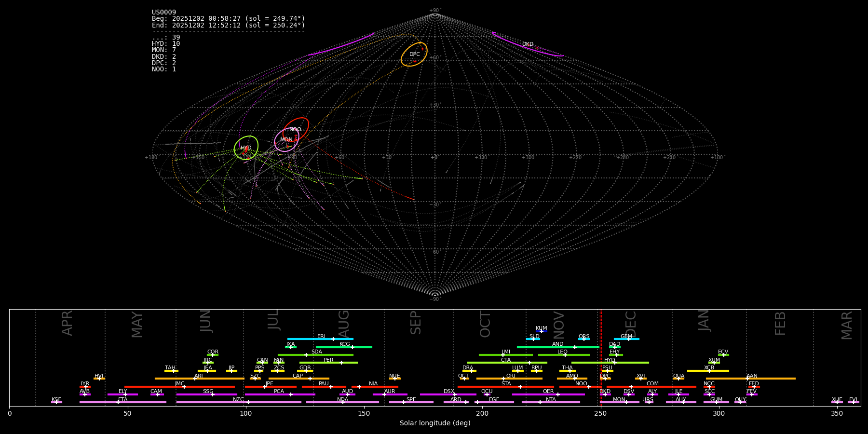The image size is (868, 434).
Task: Select the pink ETA shower bar
Action: [123, 402]
